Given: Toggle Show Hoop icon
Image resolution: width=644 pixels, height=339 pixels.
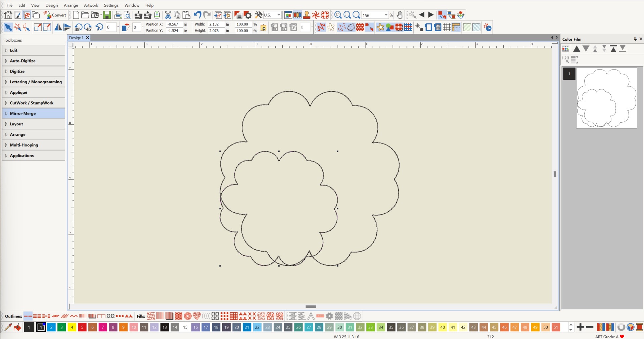Looking at the screenshot, I should coord(428,27).
